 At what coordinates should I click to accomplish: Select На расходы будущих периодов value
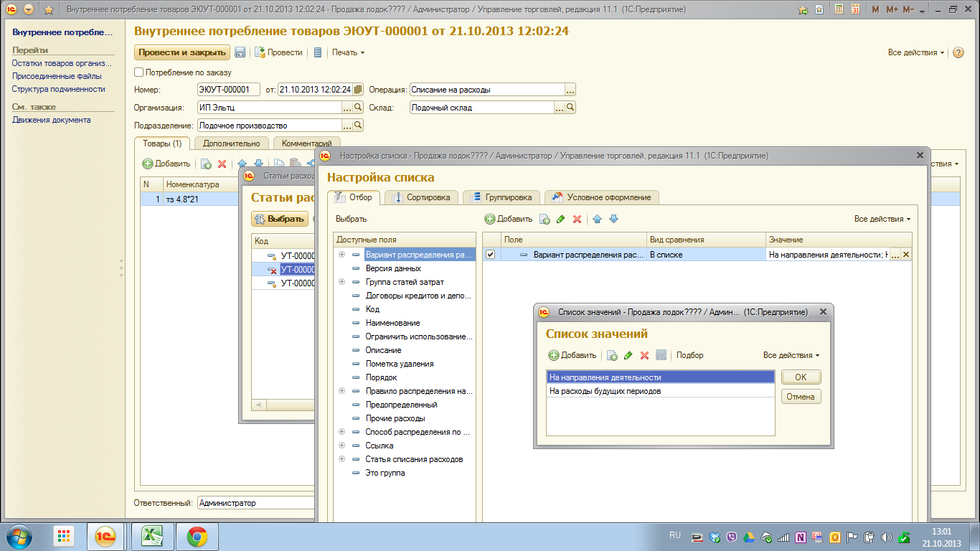click(x=661, y=391)
